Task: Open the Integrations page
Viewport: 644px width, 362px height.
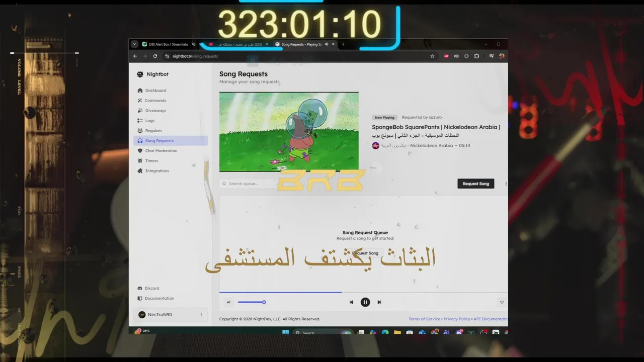Action: point(157,171)
